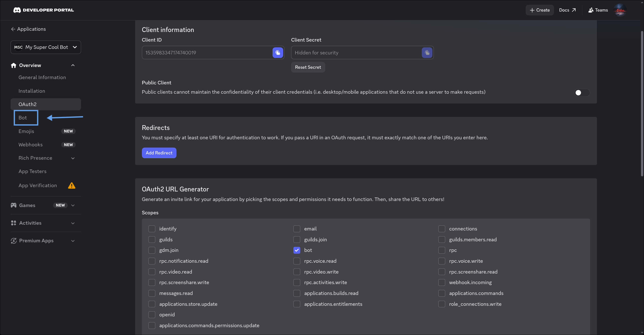Image resolution: width=644 pixels, height=335 pixels.
Task: Select the guilds scope checkbox
Action: click(152, 240)
